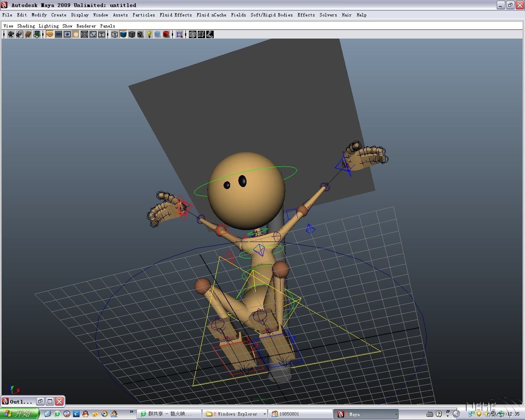Show hidden system tray icons arrow
525x420 pixels.
coord(457,414)
